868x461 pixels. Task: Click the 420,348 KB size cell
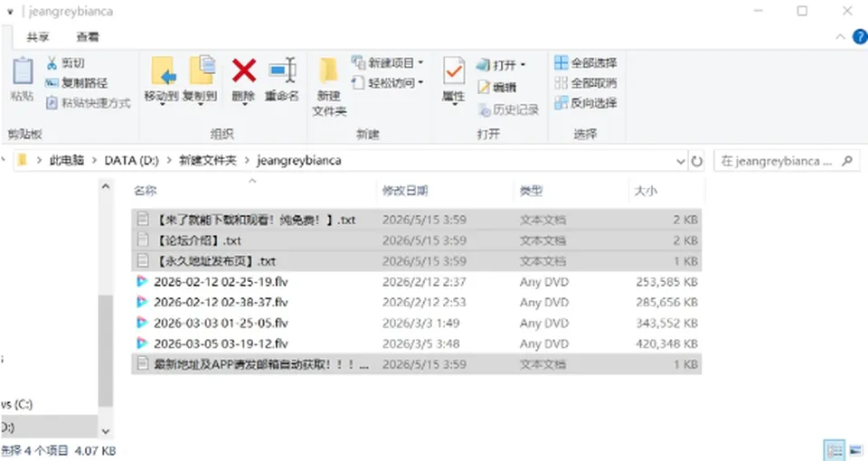[666, 343]
